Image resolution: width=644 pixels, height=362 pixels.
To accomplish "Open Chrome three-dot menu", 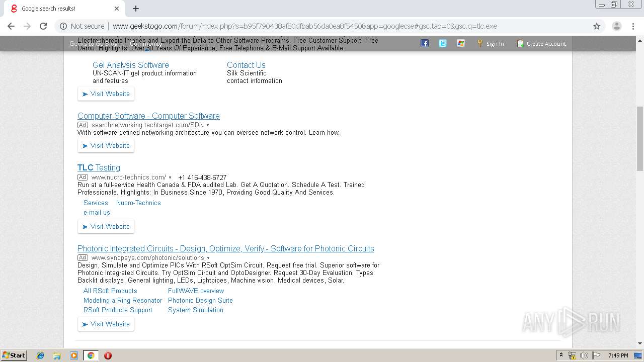I will click(633, 26).
